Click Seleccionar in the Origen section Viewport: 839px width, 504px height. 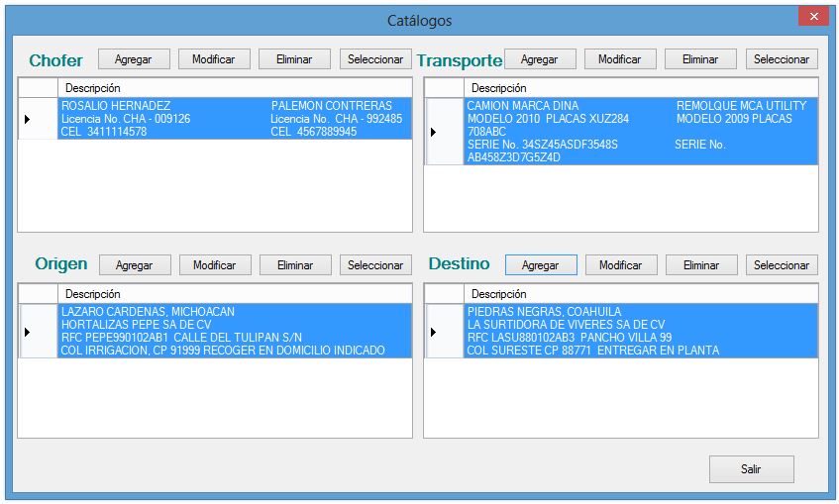tap(375, 265)
